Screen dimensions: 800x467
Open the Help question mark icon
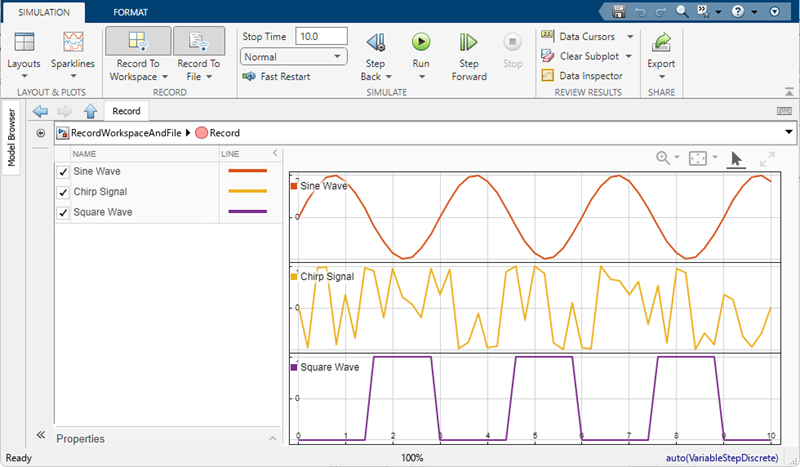738,11
